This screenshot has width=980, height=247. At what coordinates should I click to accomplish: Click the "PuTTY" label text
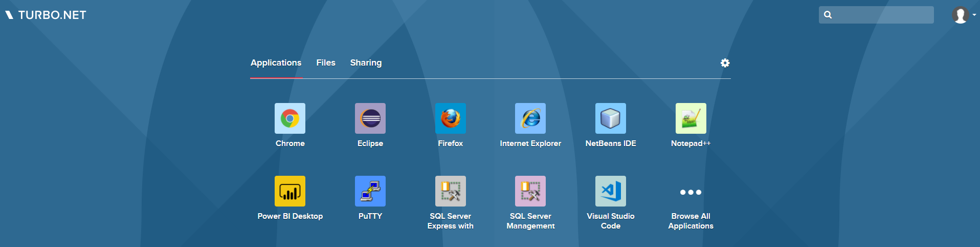pyautogui.click(x=370, y=216)
